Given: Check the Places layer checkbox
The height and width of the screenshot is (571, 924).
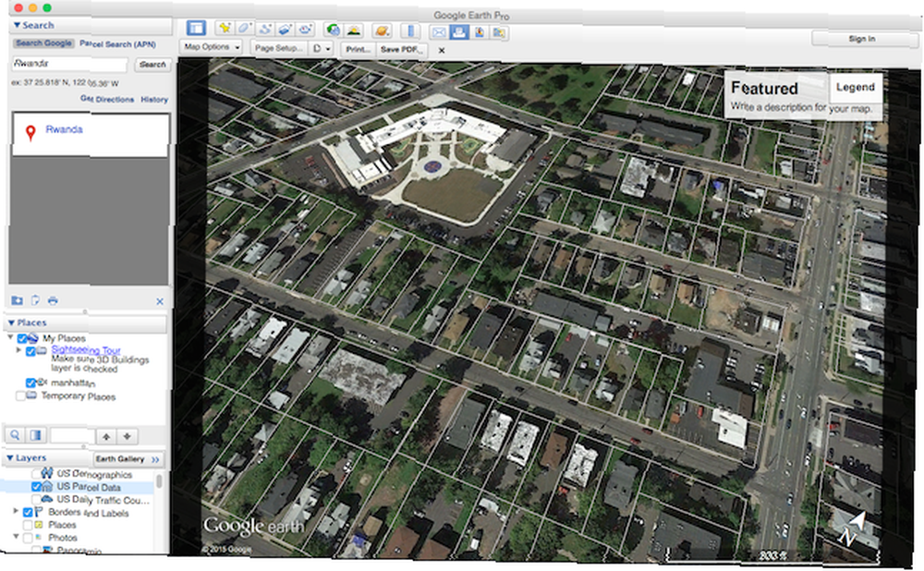Looking at the screenshot, I should pyautogui.click(x=28, y=525).
